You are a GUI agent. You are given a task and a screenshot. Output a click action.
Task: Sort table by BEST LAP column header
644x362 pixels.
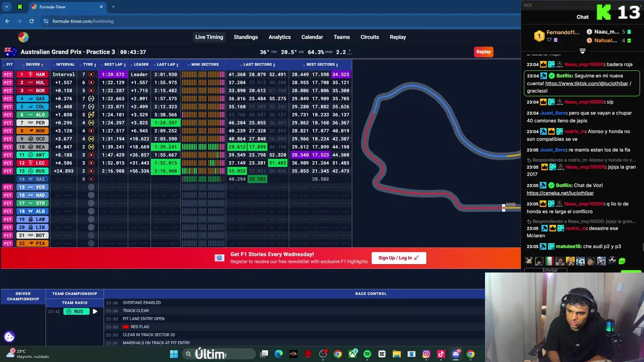114,64
